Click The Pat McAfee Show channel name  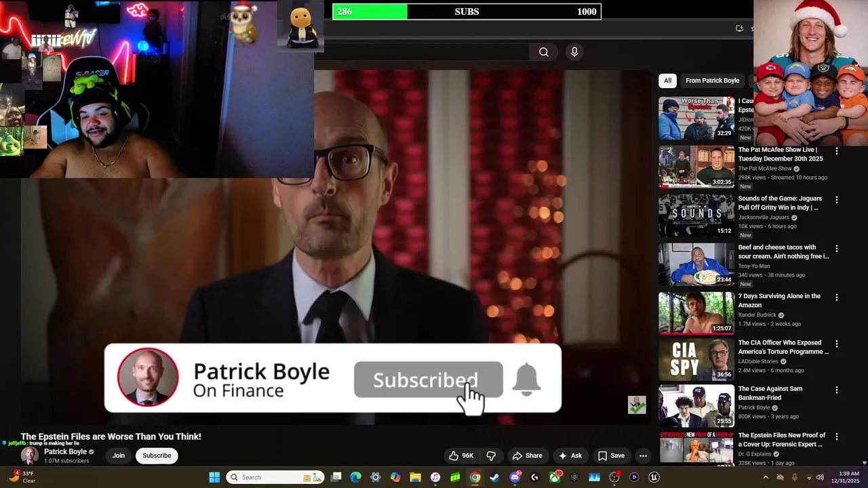click(x=765, y=169)
